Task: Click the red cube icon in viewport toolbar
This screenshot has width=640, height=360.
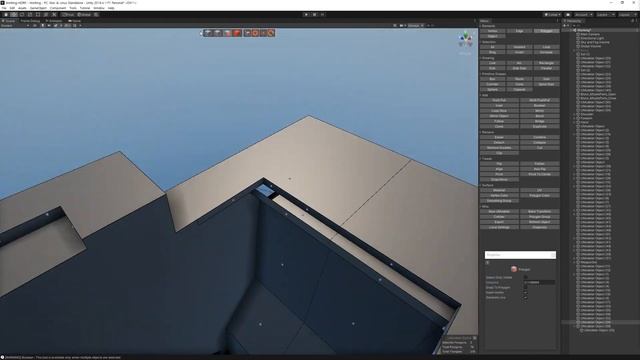Action: (x=237, y=33)
